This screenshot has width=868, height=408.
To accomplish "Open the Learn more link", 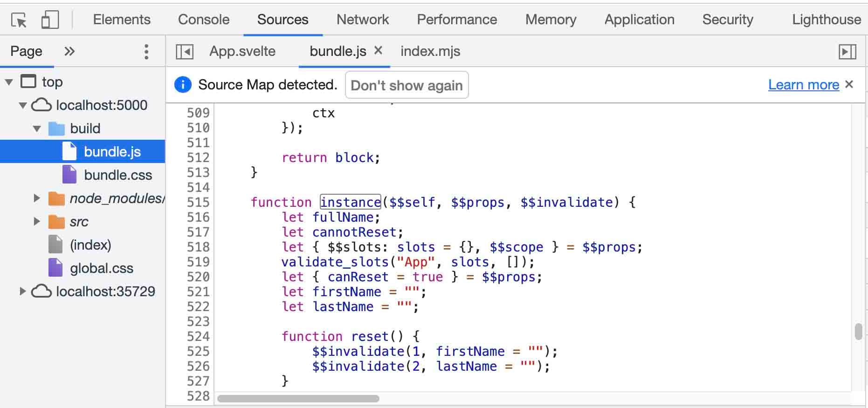I will tap(803, 85).
